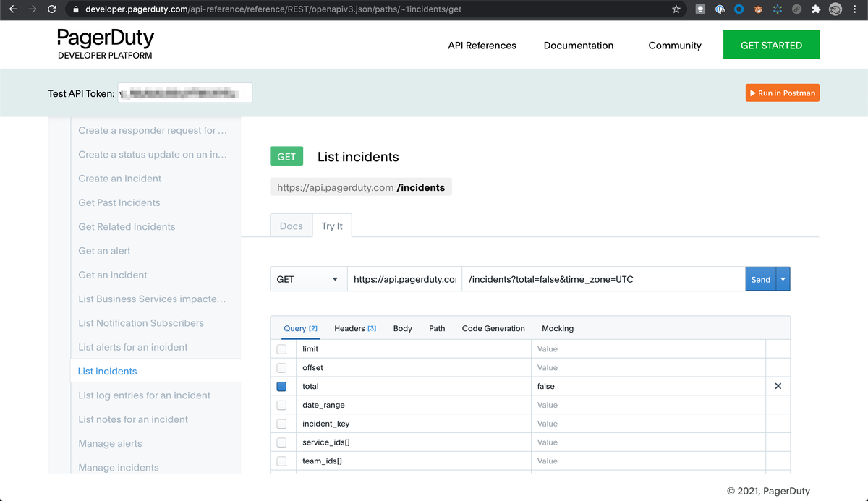The width and height of the screenshot is (868, 501).
Task: Open the API References menu
Action: pos(482,45)
